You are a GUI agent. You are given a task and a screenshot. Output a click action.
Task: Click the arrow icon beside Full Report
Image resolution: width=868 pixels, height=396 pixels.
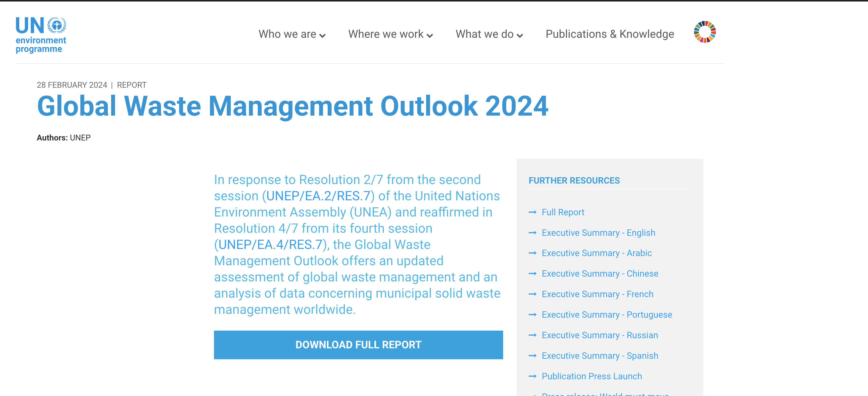(532, 212)
